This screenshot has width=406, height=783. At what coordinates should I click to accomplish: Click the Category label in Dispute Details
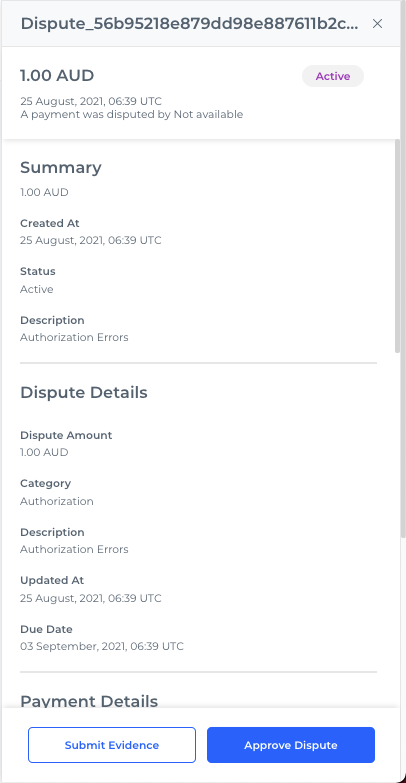pyautogui.click(x=45, y=483)
